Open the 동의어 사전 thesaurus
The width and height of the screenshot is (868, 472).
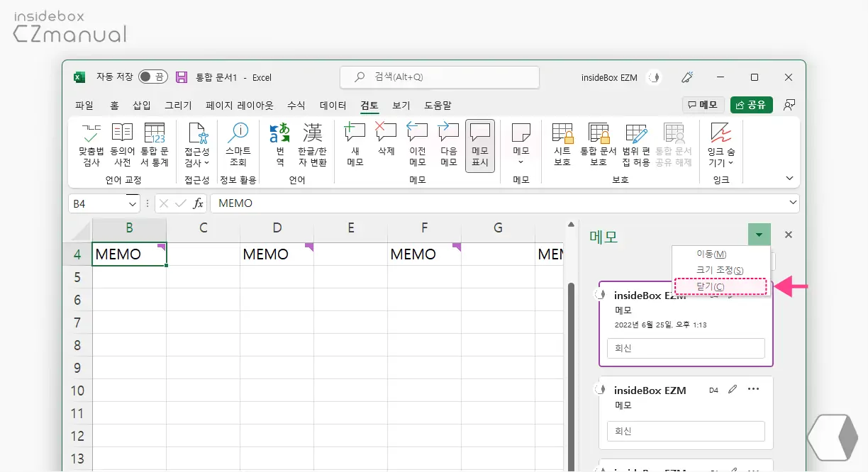coord(122,145)
